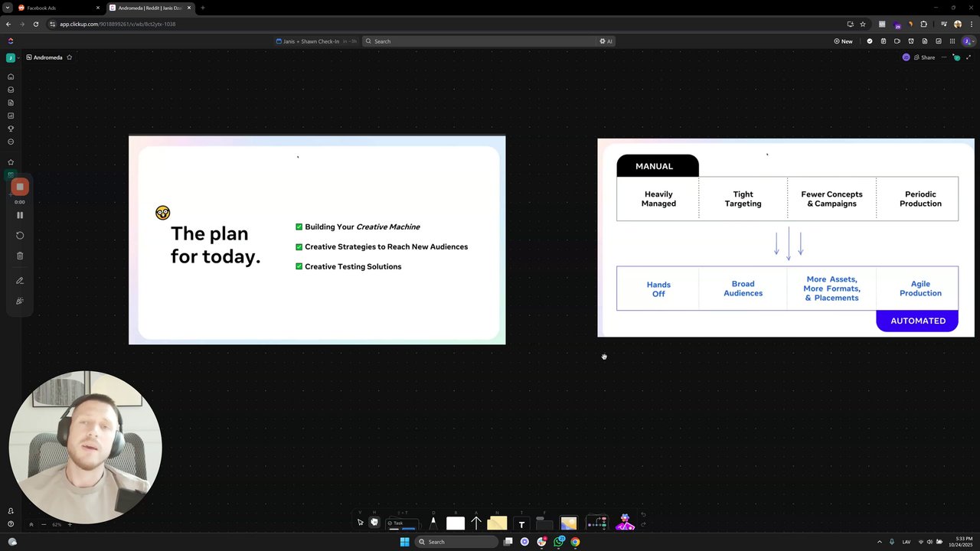Open a new browser tab
Screen dimensions: 980x551
click(x=202, y=8)
